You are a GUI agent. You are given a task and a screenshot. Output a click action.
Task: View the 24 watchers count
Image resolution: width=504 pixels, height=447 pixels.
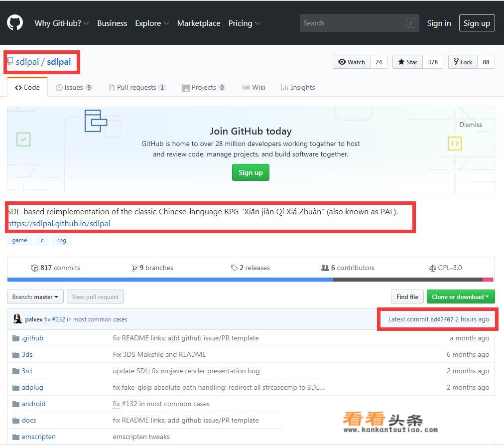click(378, 62)
